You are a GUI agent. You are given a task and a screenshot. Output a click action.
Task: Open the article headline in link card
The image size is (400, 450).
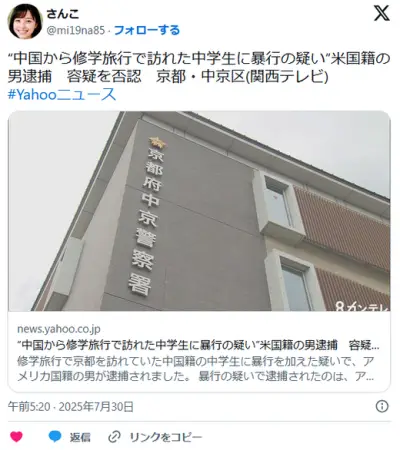[198, 345]
